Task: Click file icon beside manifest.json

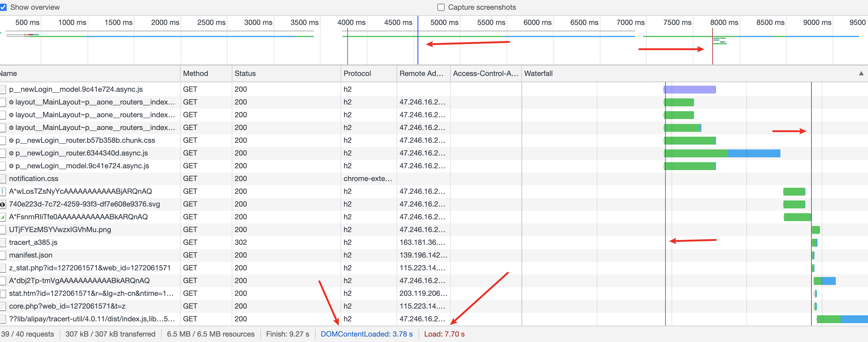Action: pyautogui.click(x=3, y=255)
